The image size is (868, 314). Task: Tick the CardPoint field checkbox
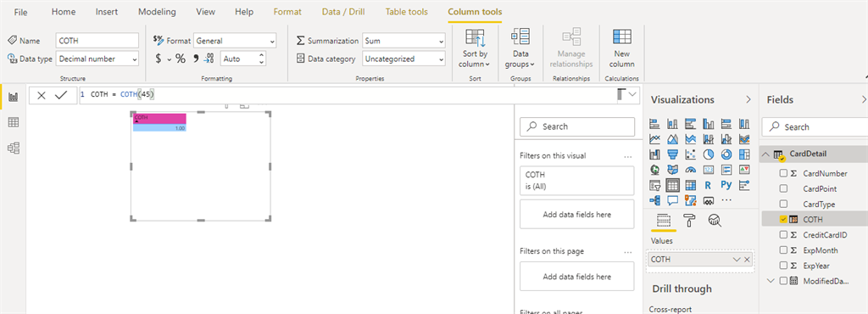[783, 189]
